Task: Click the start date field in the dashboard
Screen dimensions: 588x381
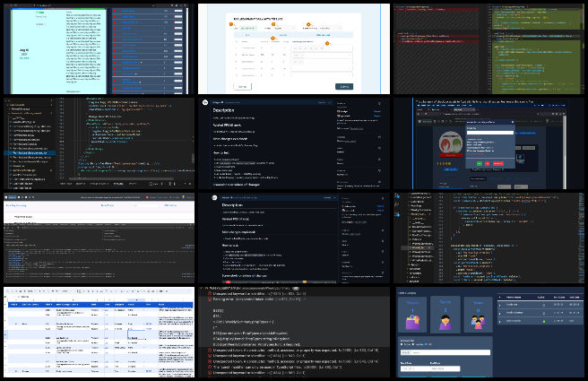Action: pyautogui.click(x=413, y=368)
